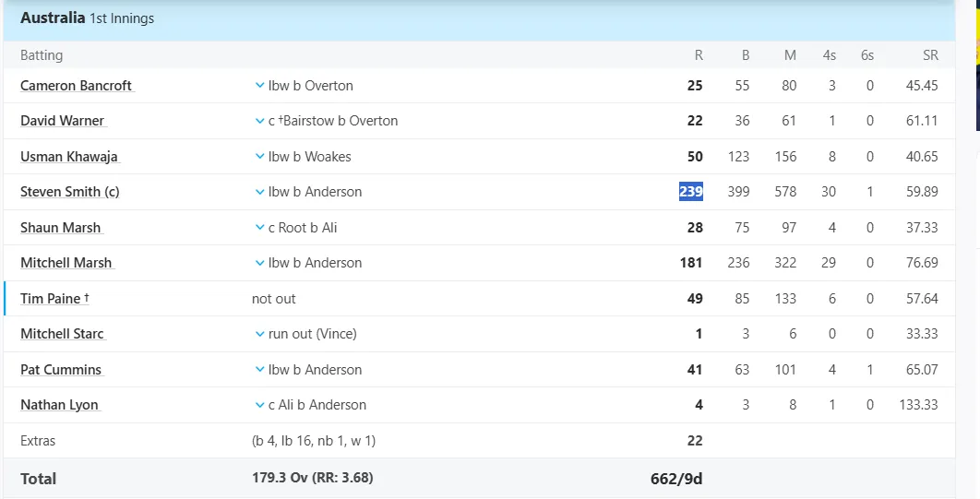Open Usman Khawaja player link
This screenshot has height=499, width=980.
pyautogui.click(x=69, y=157)
